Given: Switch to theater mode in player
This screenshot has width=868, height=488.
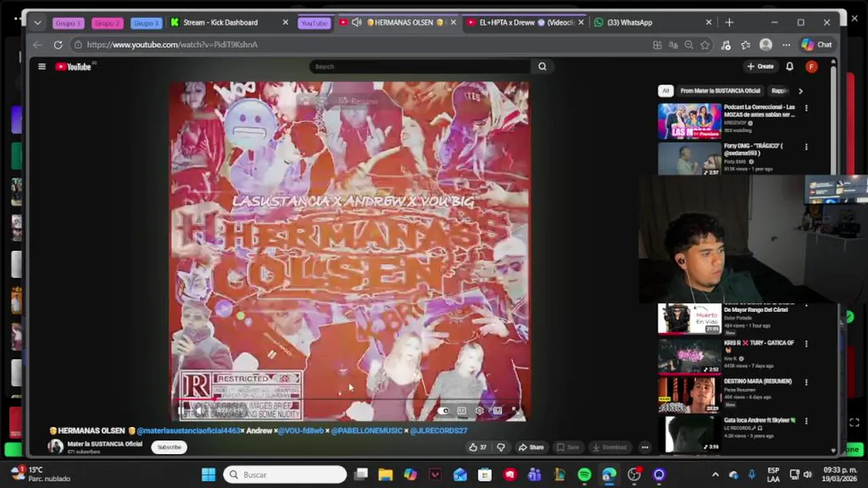Looking at the screenshot, I should pos(497,411).
